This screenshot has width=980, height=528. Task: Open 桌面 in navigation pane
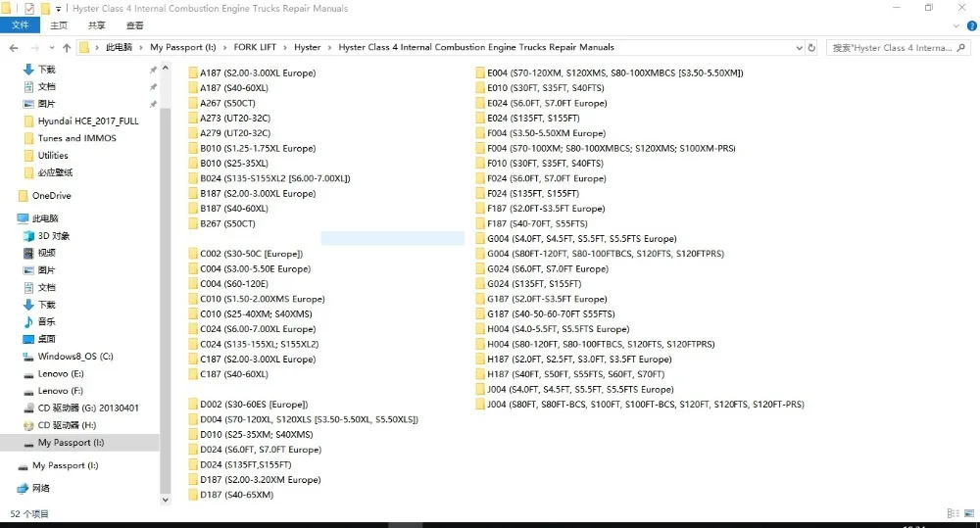[x=46, y=339]
